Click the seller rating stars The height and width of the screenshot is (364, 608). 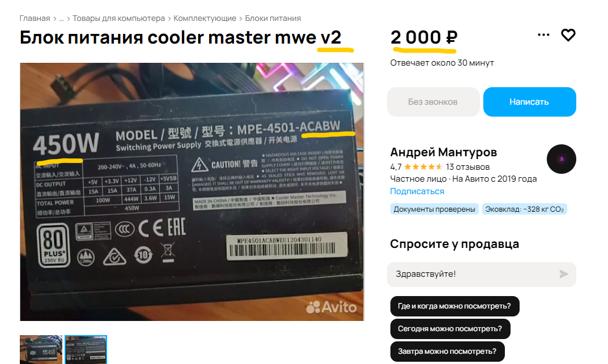[423, 167]
